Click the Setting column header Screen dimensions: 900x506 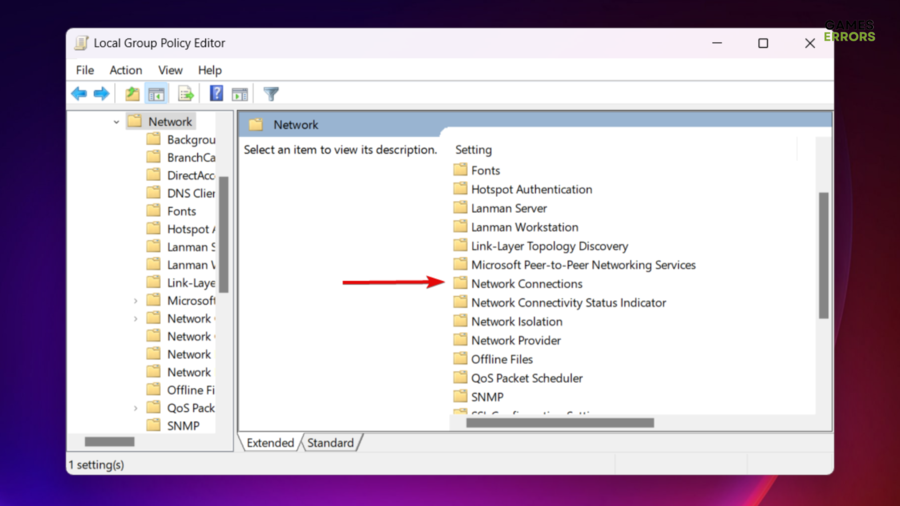tap(474, 150)
